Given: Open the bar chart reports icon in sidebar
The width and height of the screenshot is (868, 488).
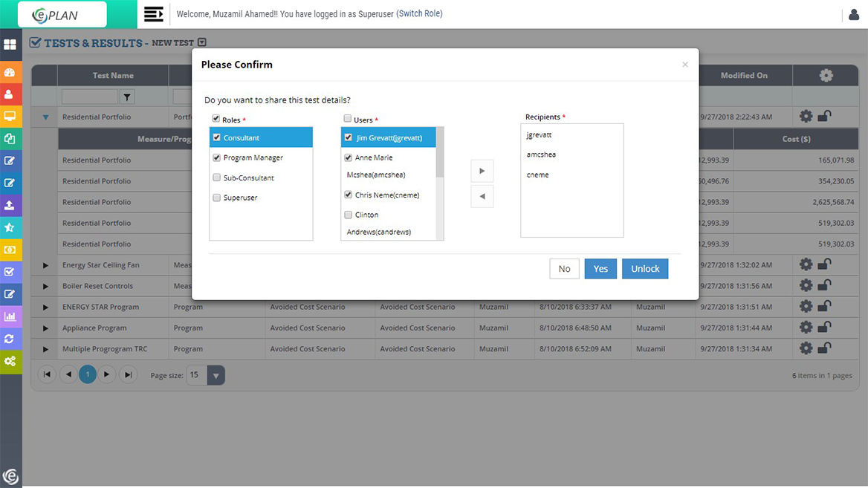Looking at the screenshot, I should click(x=10, y=316).
